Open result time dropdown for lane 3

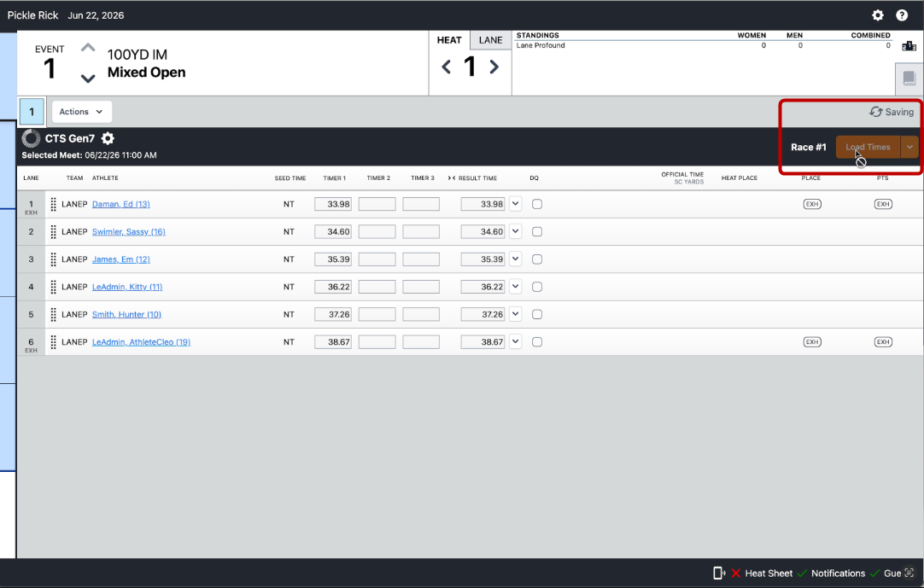516,259
